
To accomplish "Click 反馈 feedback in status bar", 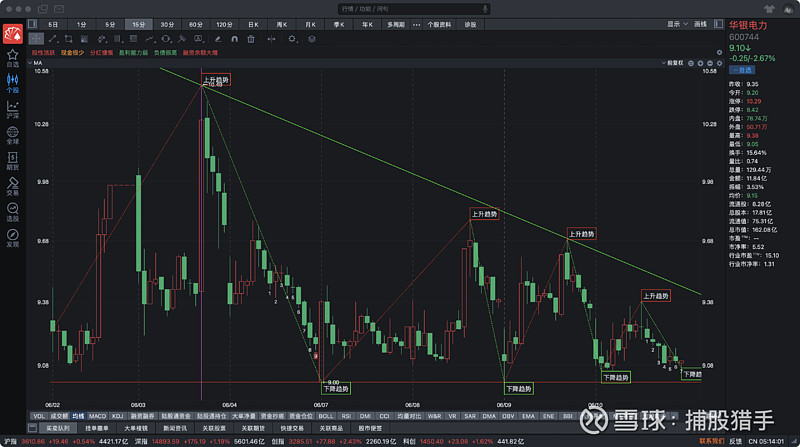I will click(x=735, y=441).
